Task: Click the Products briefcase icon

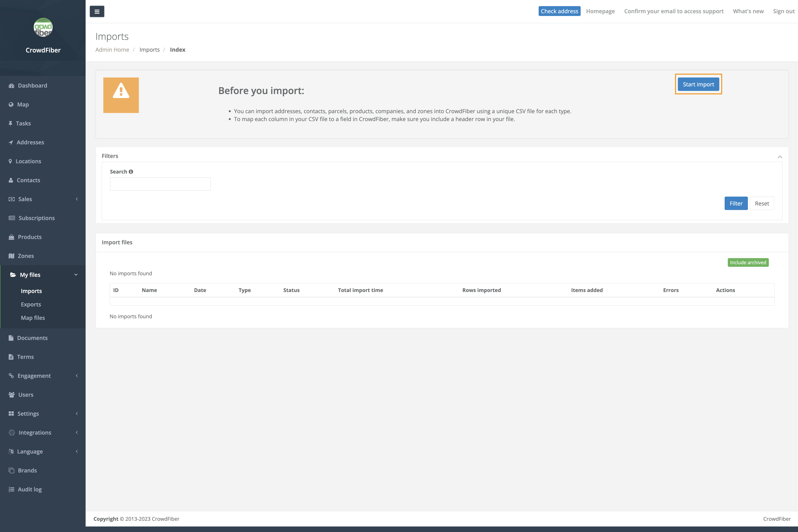Action: (11, 237)
